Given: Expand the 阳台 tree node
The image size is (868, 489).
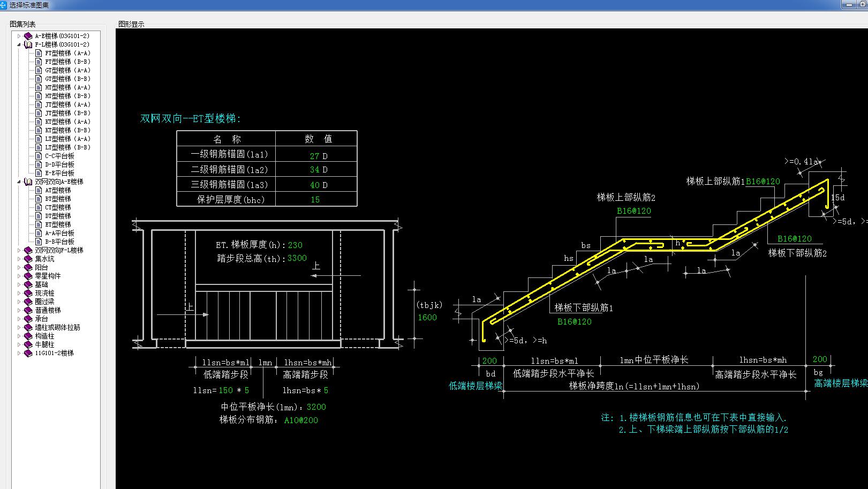Looking at the screenshot, I should click(x=19, y=267).
